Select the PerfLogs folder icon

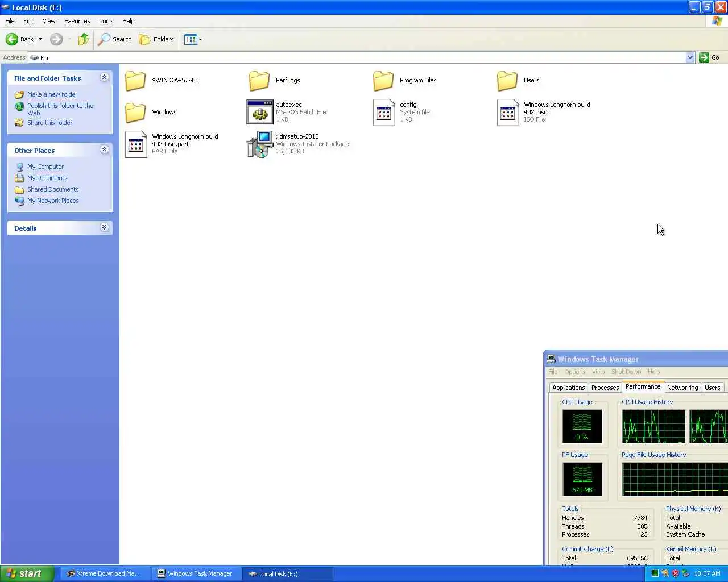259,81
